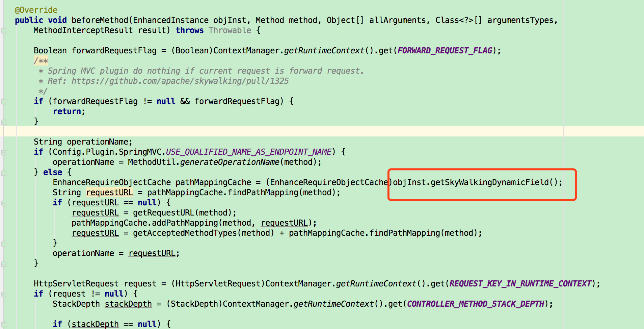Image resolution: width=644 pixels, height=329 pixels.
Task: Click the 'Spring MVC plugin do nothing' comment
Action: tap(206, 71)
